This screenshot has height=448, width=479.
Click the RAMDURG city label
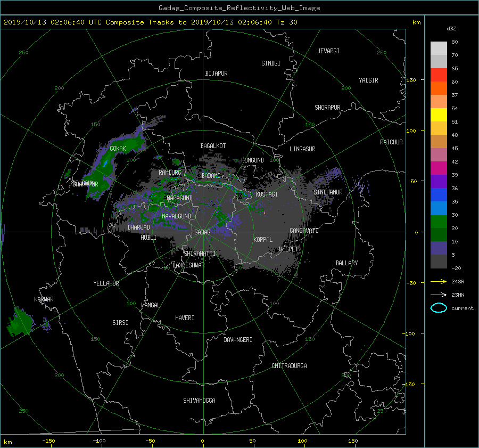pyautogui.click(x=170, y=173)
